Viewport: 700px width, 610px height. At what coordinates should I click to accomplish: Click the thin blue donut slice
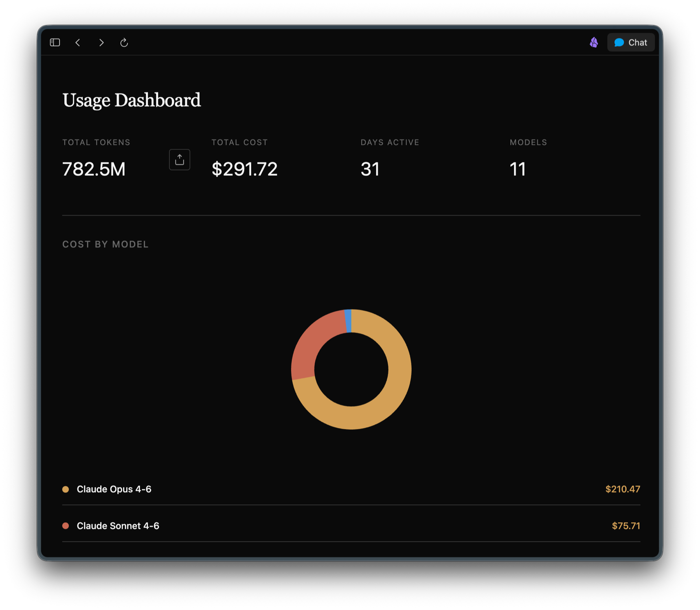pyautogui.click(x=349, y=321)
